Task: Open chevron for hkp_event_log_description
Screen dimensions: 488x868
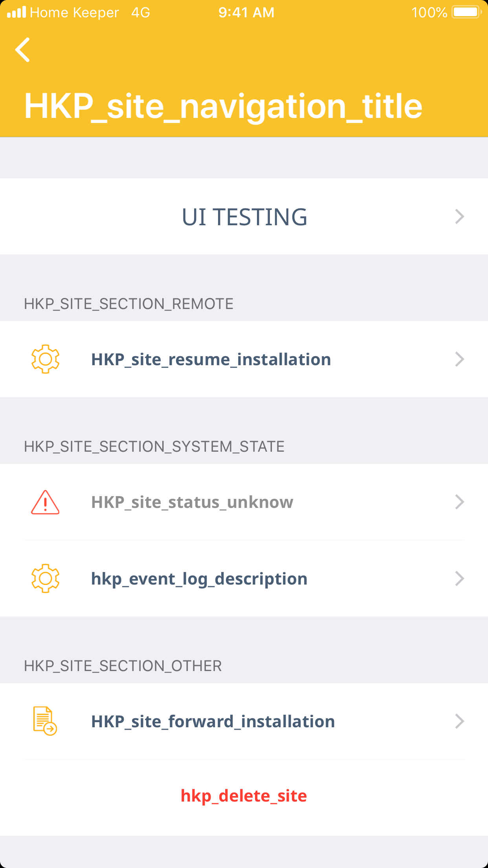Action: 459,579
